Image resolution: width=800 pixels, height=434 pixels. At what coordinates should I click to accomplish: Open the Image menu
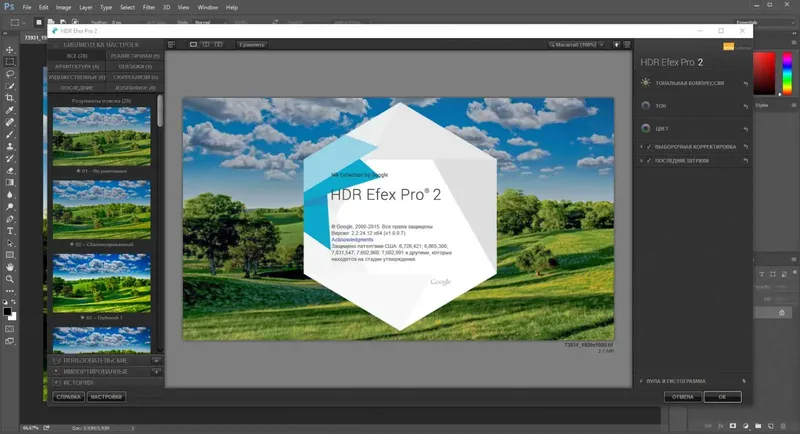click(x=63, y=7)
